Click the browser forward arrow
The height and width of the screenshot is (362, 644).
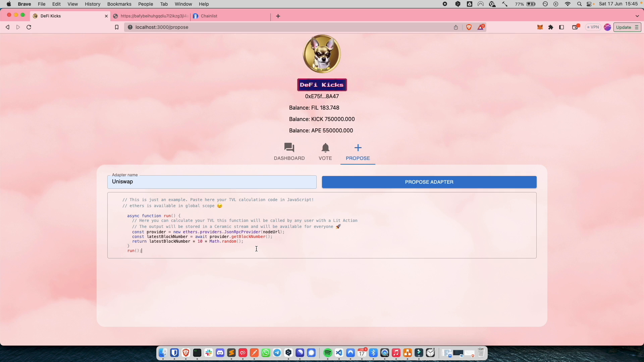(x=18, y=27)
